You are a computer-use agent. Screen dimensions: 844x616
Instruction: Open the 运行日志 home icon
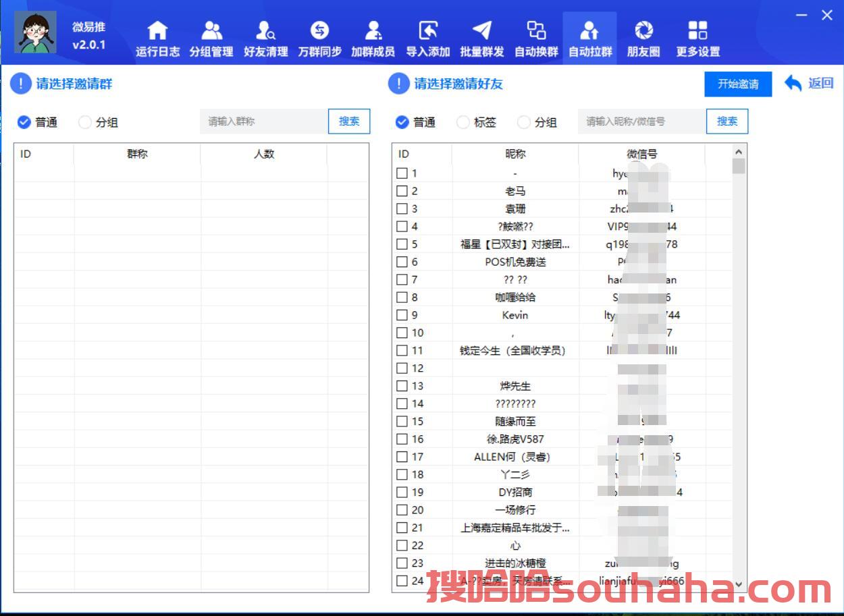(157, 31)
